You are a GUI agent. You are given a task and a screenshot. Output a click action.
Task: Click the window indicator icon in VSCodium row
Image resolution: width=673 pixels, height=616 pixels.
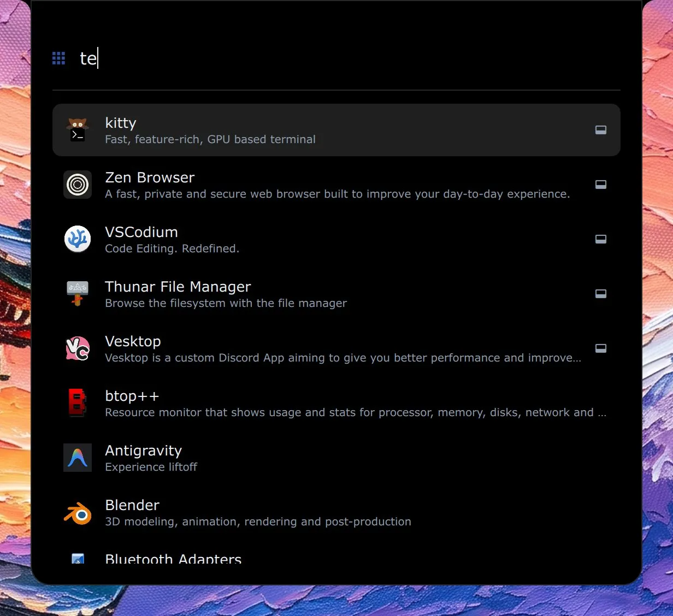pos(601,239)
